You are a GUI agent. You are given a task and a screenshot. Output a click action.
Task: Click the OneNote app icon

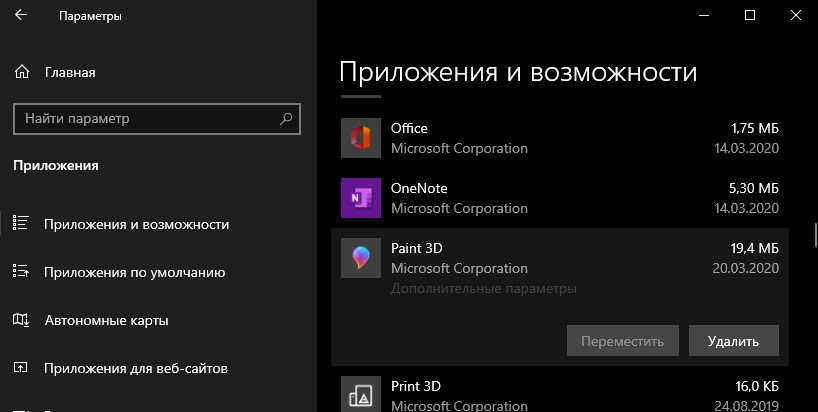(x=361, y=198)
